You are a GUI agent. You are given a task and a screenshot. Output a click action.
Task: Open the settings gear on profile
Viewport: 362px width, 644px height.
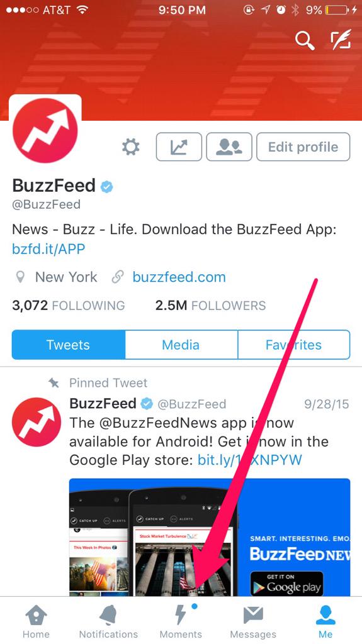coord(131,147)
